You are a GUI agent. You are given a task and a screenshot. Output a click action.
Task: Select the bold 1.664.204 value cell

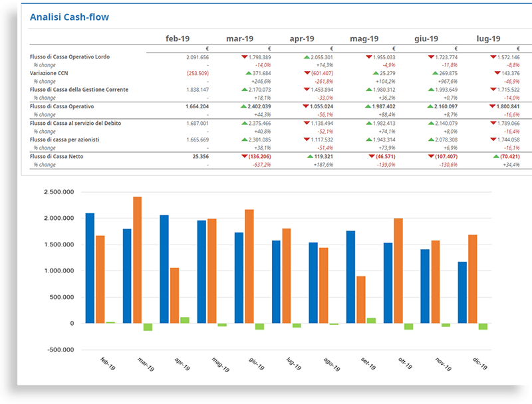(x=197, y=106)
